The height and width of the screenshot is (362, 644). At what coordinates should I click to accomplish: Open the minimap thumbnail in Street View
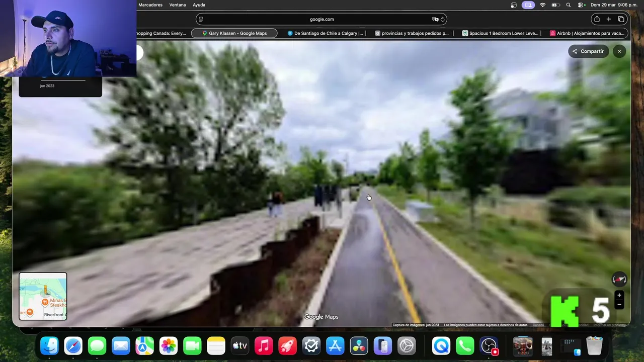coord(43,296)
